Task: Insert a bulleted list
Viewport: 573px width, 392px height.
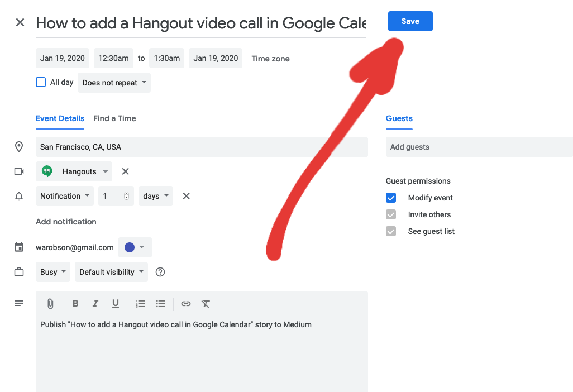Action: [x=161, y=304]
